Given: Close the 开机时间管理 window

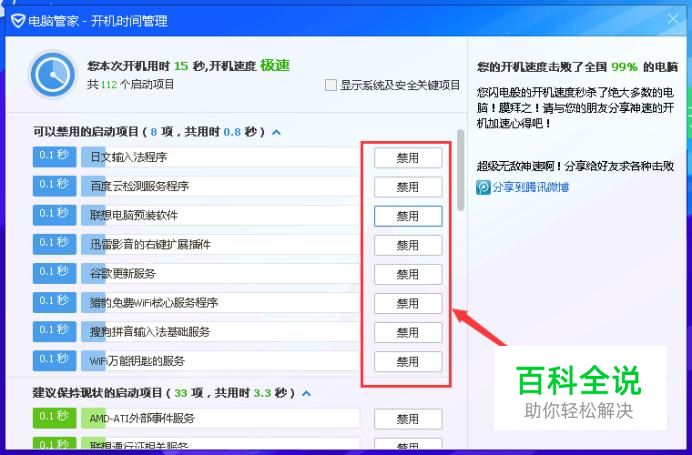Looking at the screenshot, I should pyautogui.click(x=673, y=19).
